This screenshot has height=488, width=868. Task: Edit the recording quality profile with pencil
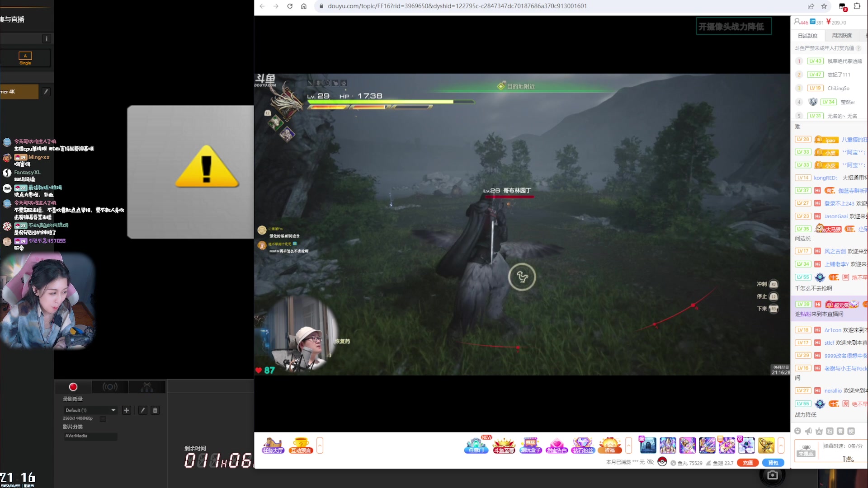tap(142, 410)
